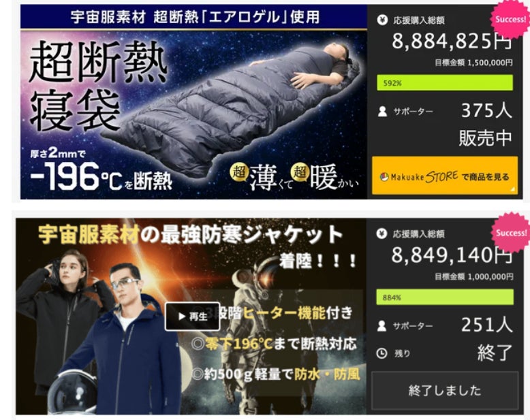Screen dimensions: 530x420
Task: Open the 最強防寒ジャケット banner image
Action: 191,317
